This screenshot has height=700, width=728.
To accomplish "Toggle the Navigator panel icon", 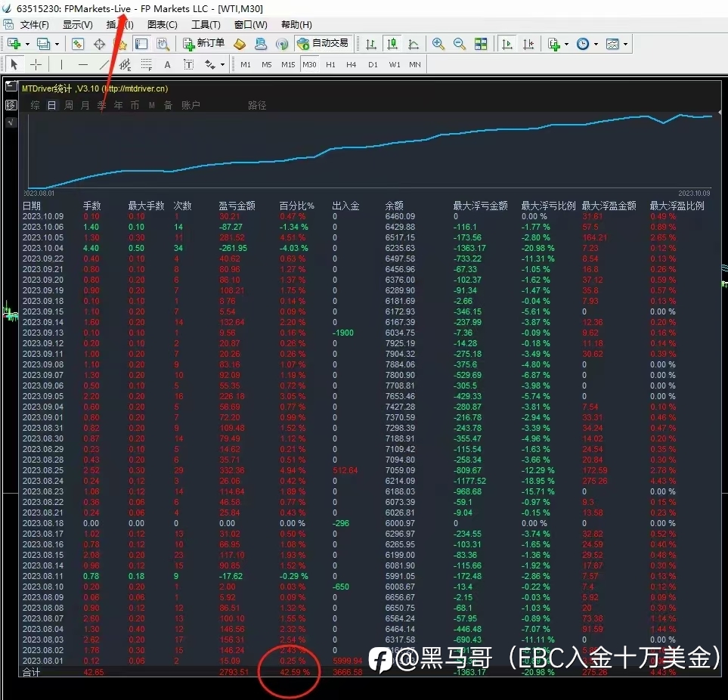I will click(x=141, y=44).
